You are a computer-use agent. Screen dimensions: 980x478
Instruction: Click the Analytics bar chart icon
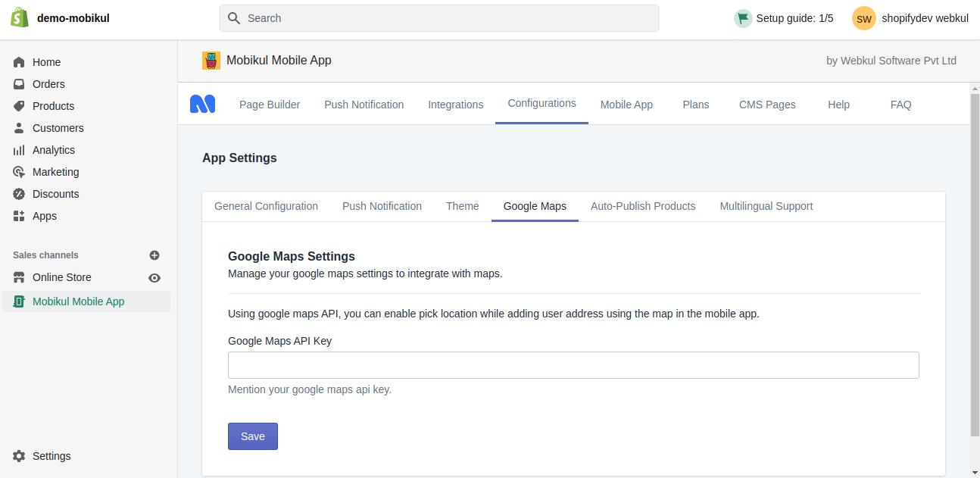coord(19,150)
